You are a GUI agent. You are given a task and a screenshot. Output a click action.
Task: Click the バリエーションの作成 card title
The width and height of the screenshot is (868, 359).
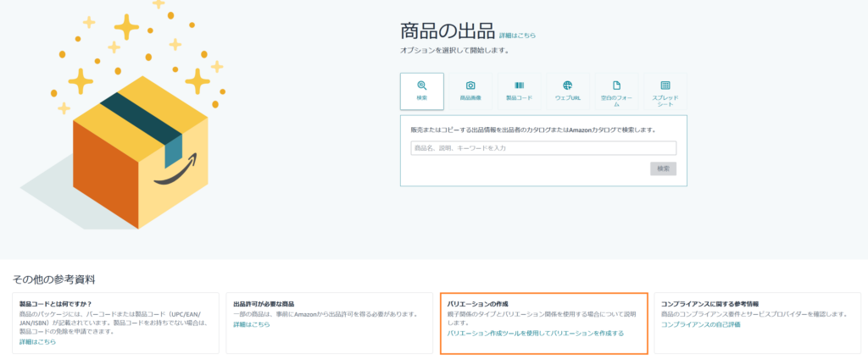coord(478,304)
